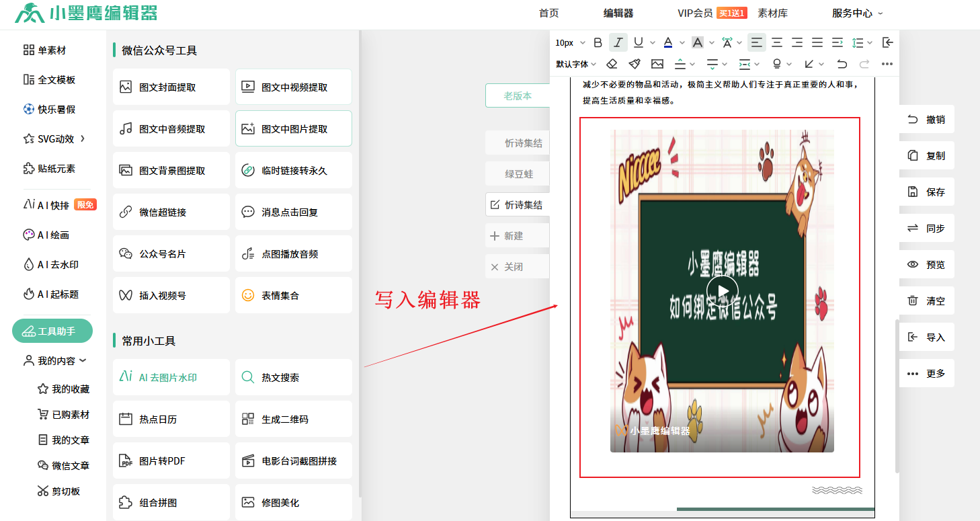Click line height icon
Viewport: 980px width, 521px height.
857,42
